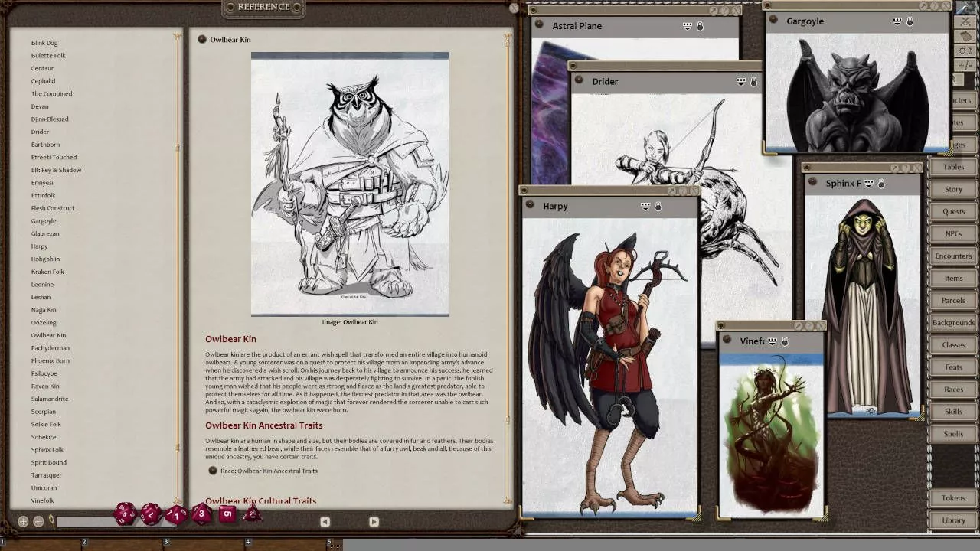
Task: Go to next reference page arrow
Action: tap(374, 521)
